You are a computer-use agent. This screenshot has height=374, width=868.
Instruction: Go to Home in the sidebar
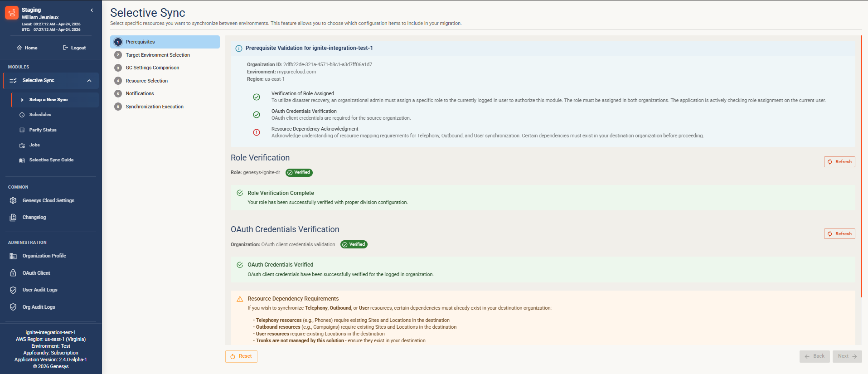pyautogui.click(x=27, y=48)
